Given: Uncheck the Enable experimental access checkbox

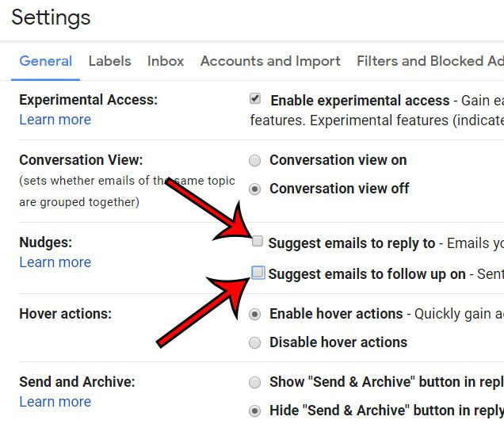Looking at the screenshot, I should tap(255, 99).
